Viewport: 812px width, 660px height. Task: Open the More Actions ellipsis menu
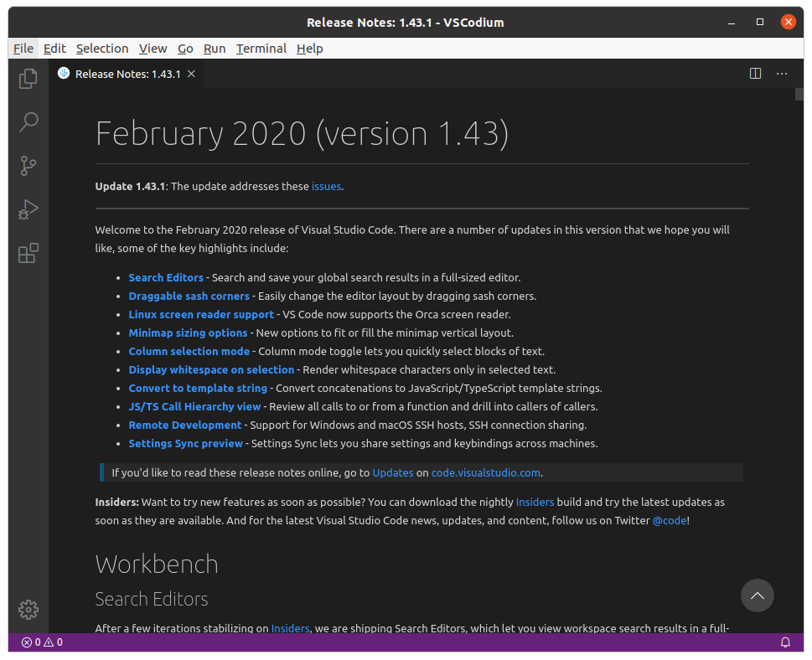pyautogui.click(x=782, y=74)
